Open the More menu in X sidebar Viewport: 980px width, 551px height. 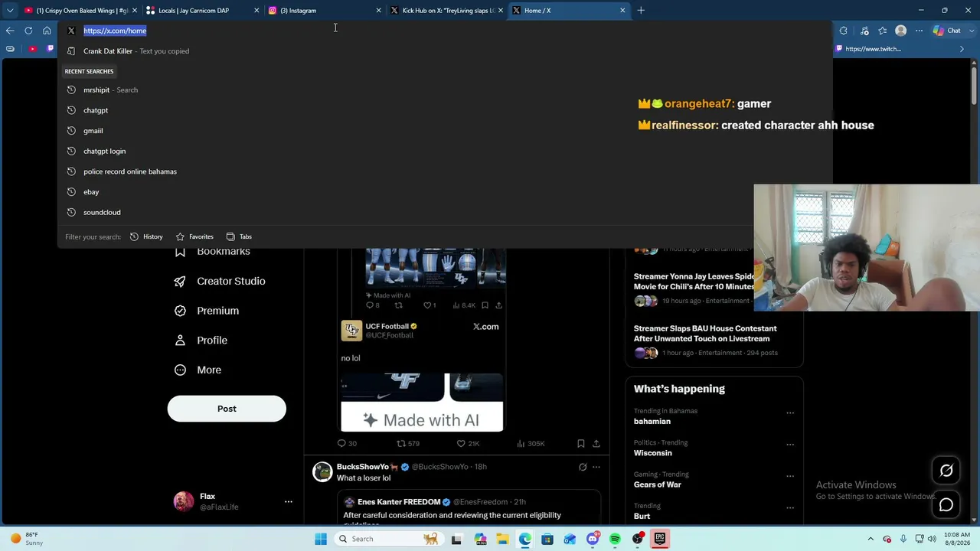[x=198, y=370]
